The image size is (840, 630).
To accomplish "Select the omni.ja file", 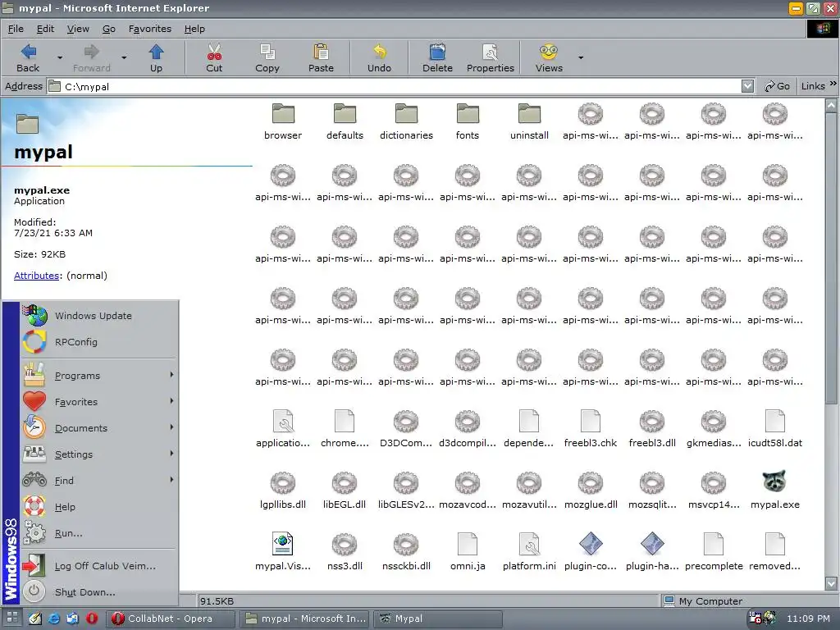I will point(468,552).
